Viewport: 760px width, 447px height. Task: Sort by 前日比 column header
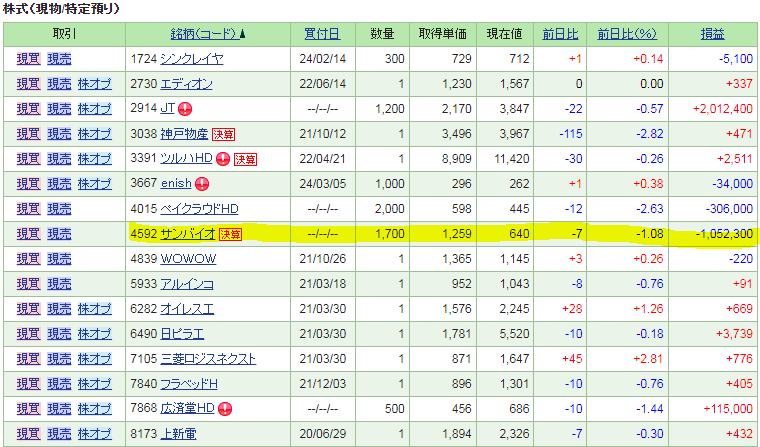(560, 34)
